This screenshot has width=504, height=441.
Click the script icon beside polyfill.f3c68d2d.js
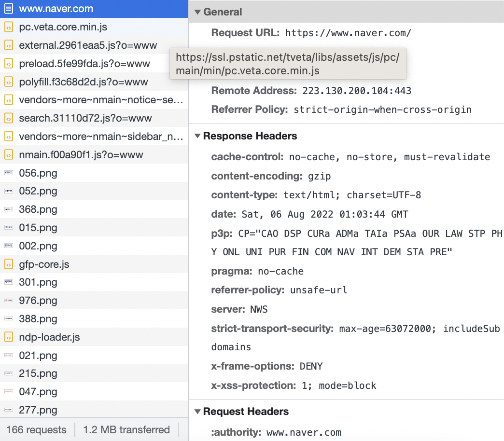pyautogui.click(x=9, y=82)
